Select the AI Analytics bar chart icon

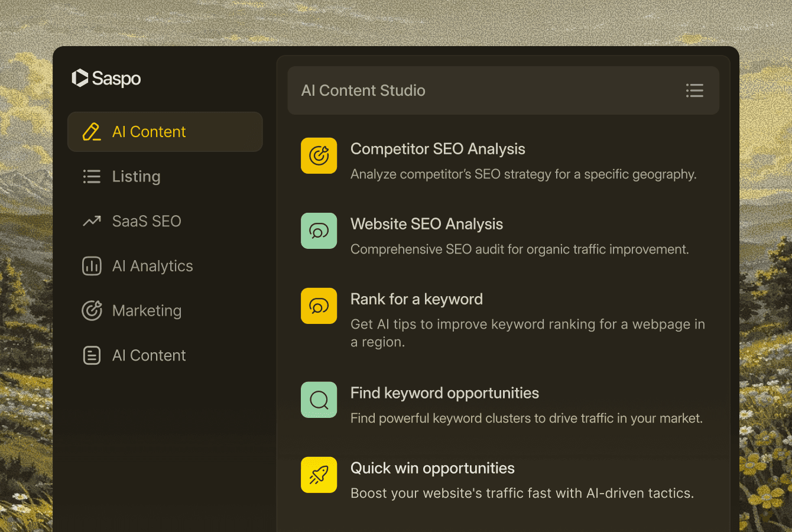(92, 266)
